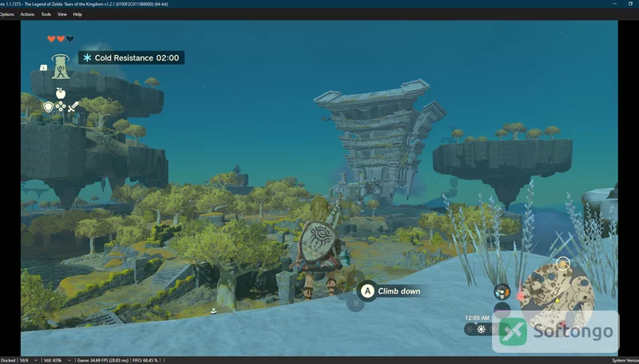Click the yellow objective marker above minimap
The height and width of the screenshot is (364, 639).
pos(563,264)
